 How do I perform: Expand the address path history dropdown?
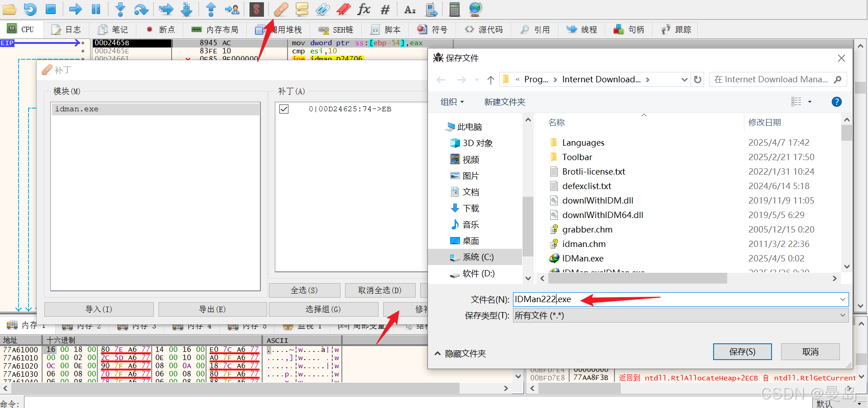[x=684, y=80]
